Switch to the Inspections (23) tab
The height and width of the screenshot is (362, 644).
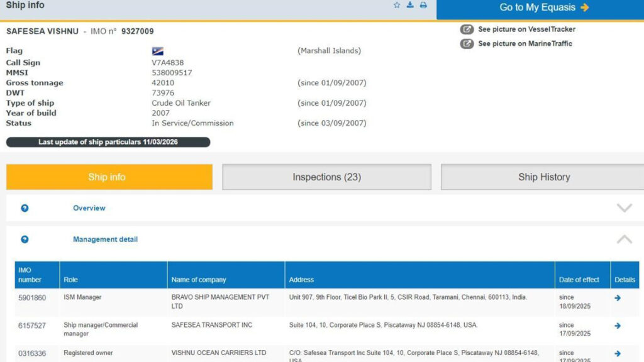327,177
